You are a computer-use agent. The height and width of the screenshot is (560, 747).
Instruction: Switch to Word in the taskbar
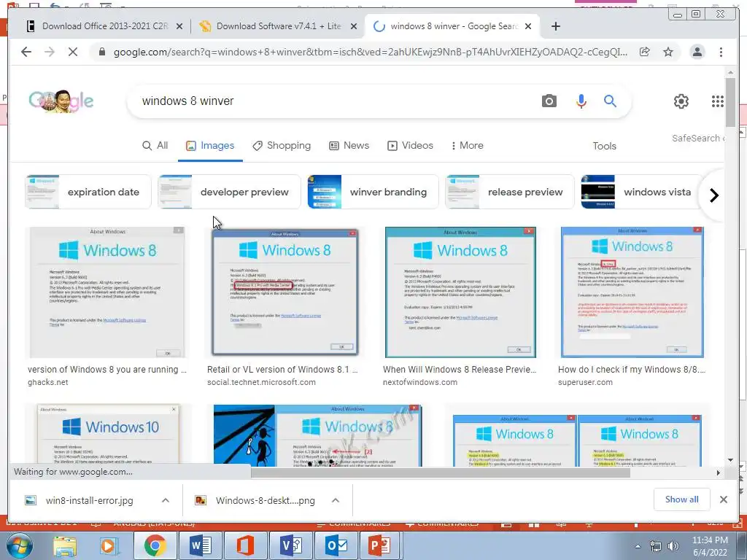[201, 545]
